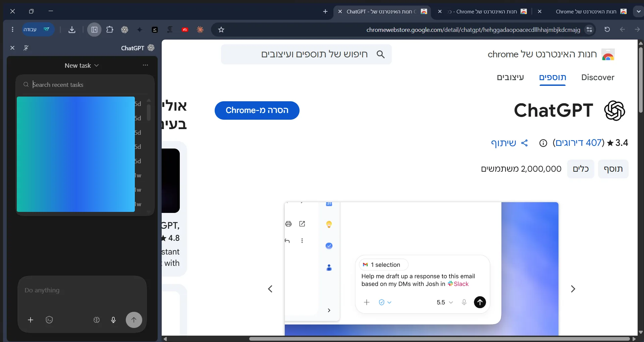Viewport: 644px width, 342px height.
Task: Click the address bar URL
Action: click(473, 30)
